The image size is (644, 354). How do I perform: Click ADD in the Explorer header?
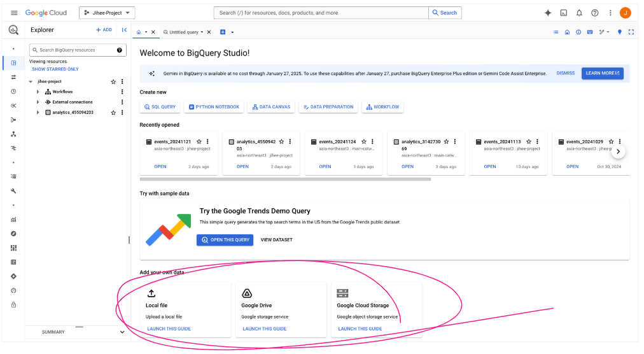click(x=104, y=29)
